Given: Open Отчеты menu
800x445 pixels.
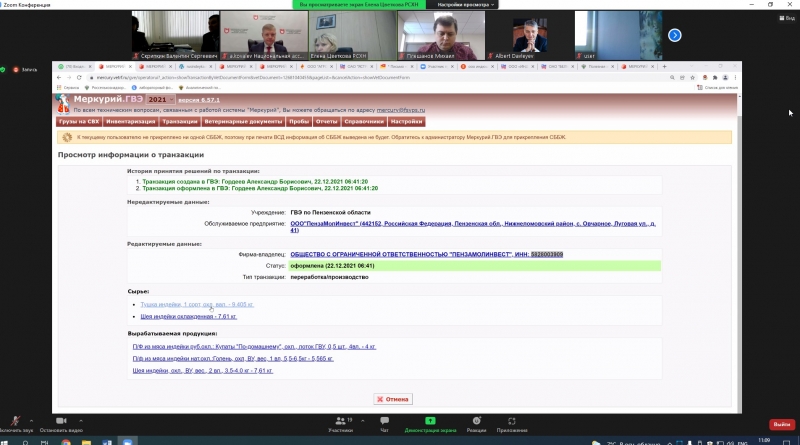Looking at the screenshot, I should (x=327, y=121).
